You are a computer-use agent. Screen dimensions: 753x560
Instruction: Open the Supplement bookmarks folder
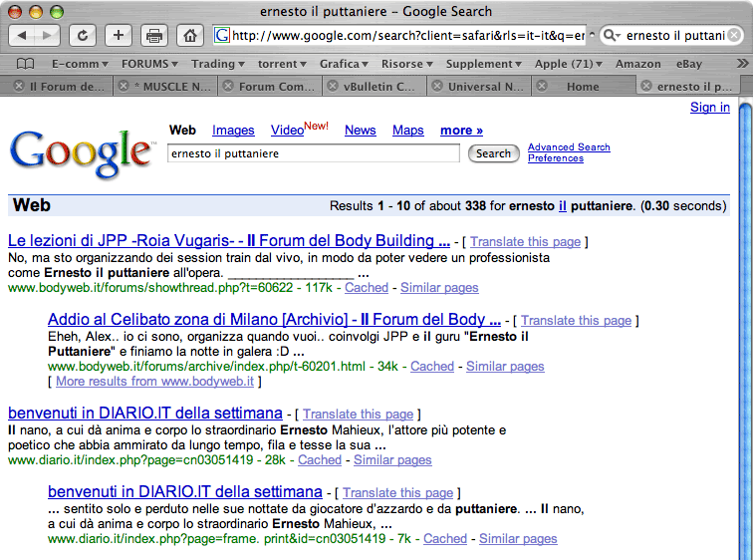tap(484, 64)
